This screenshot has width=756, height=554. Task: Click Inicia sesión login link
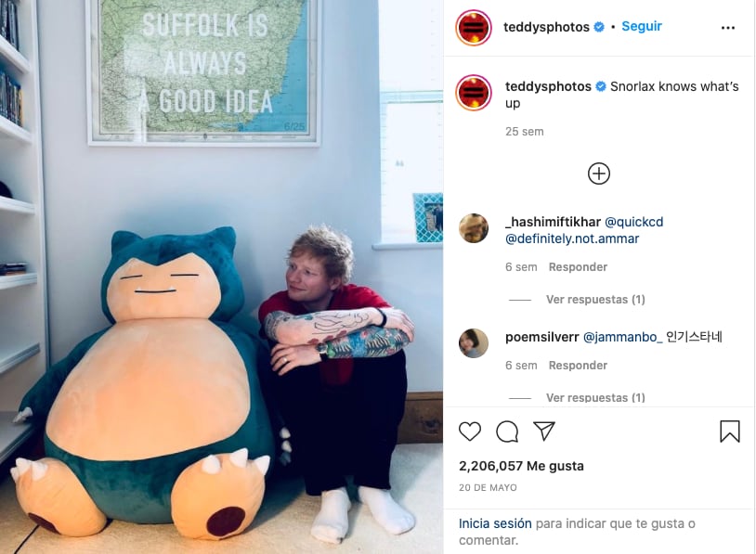click(x=495, y=523)
